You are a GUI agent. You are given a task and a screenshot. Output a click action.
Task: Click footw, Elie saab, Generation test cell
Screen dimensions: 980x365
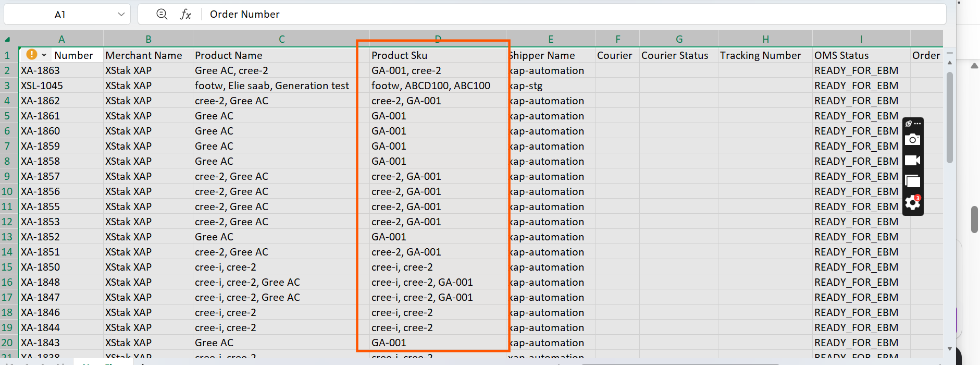click(282, 86)
